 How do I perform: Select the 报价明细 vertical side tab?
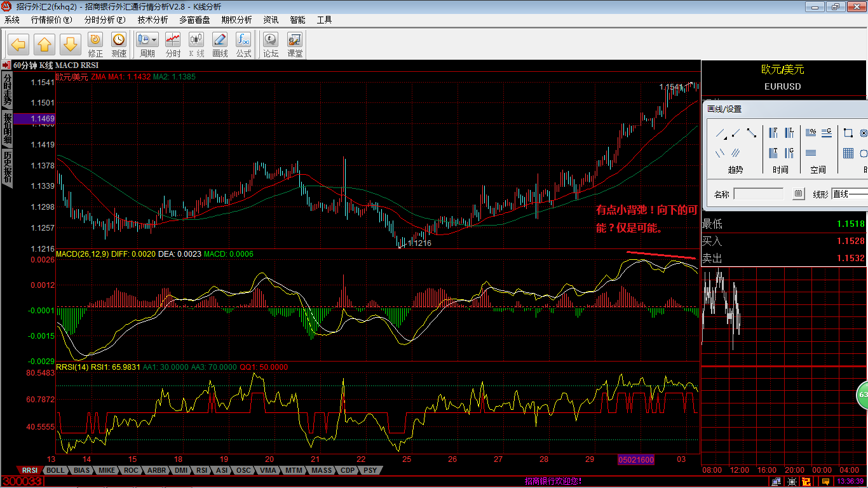coord(8,129)
